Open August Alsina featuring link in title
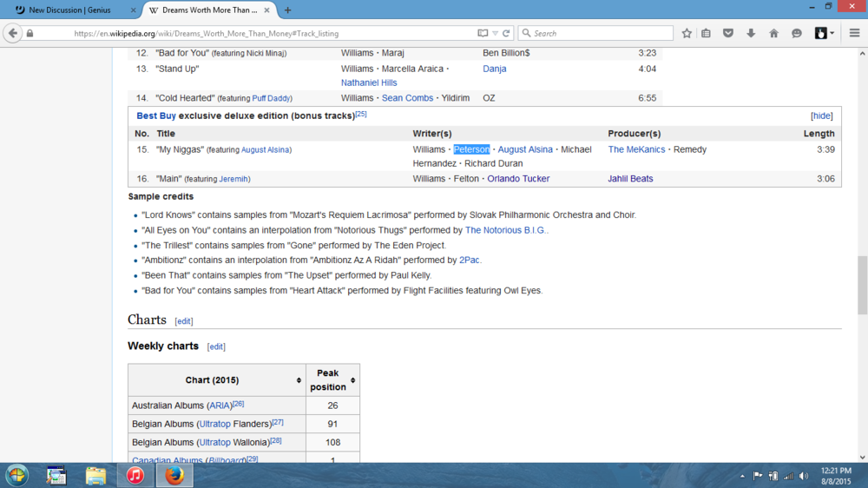Image resolution: width=868 pixels, height=488 pixels. point(265,149)
